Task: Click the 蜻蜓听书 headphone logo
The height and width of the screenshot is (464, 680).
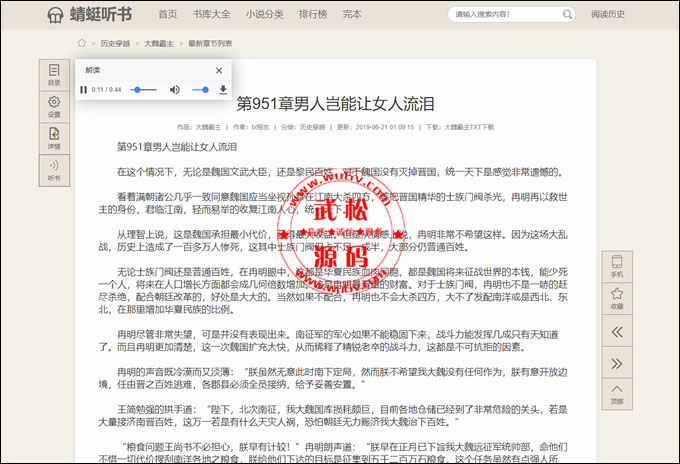Action: pyautogui.click(x=89, y=15)
